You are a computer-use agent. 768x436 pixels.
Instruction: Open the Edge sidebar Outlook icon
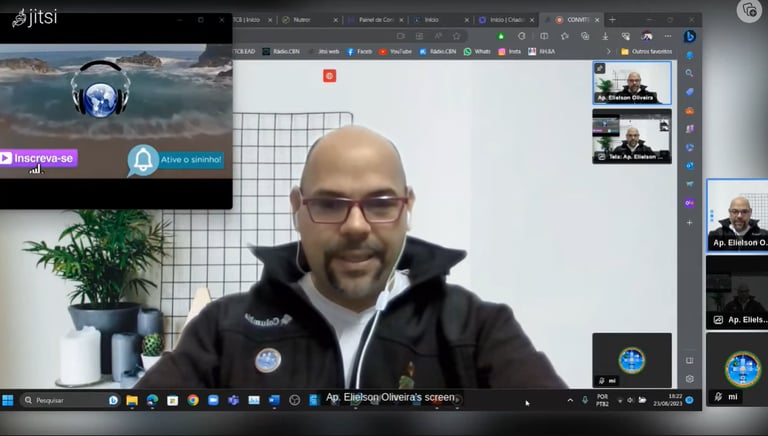point(690,166)
